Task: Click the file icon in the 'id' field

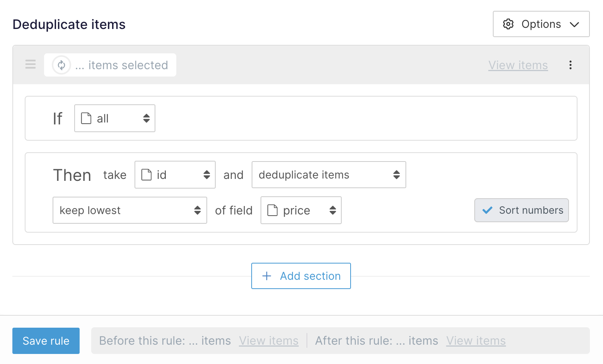Action: click(146, 175)
